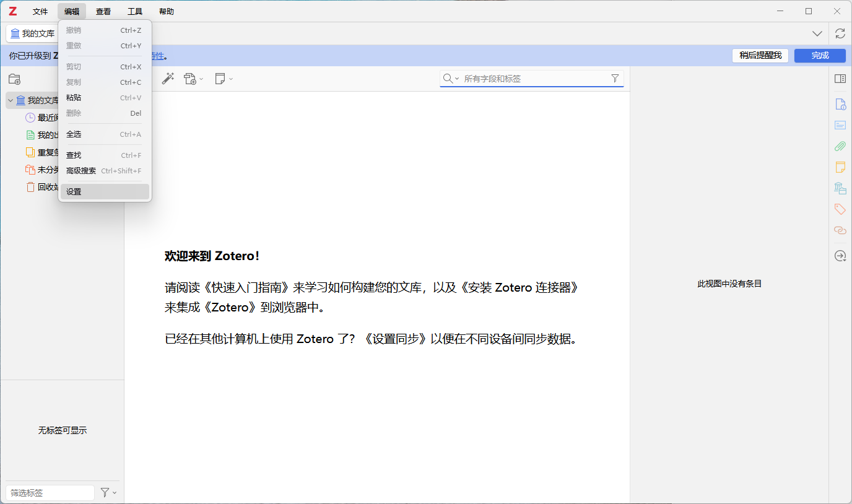This screenshot has width=852, height=504.
Task: Choose 全选 from the menu
Action: pyautogui.click(x=105, y=134)
